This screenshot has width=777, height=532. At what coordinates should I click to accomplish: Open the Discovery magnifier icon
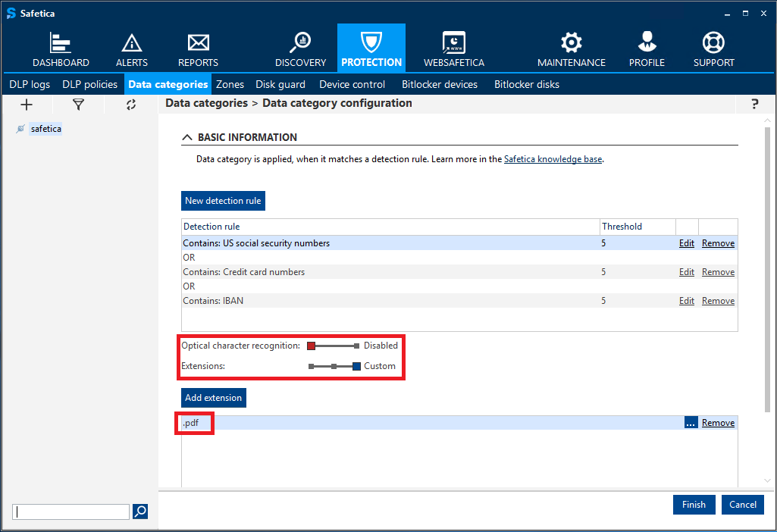300,42
